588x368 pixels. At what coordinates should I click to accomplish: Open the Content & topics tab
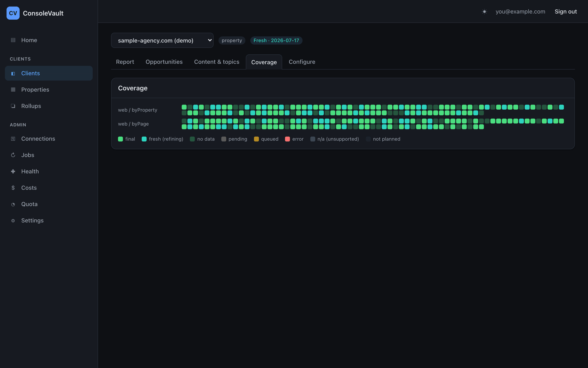click(216, 62)
